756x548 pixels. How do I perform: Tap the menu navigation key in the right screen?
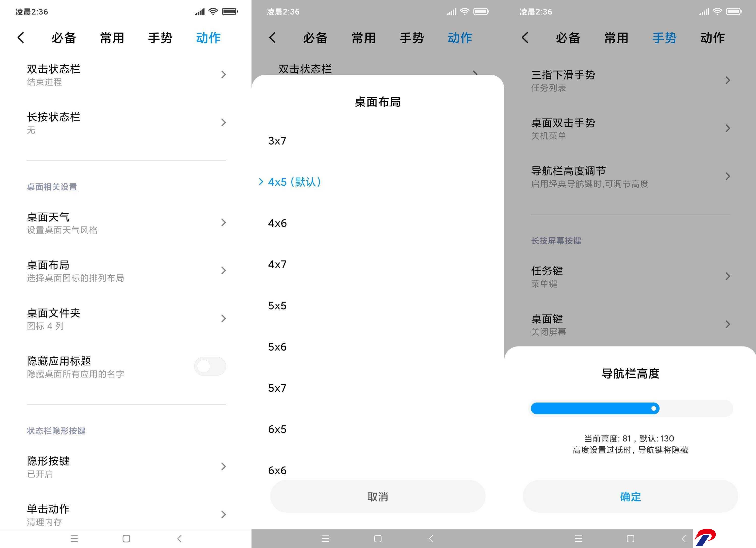(x=578, y=538)
